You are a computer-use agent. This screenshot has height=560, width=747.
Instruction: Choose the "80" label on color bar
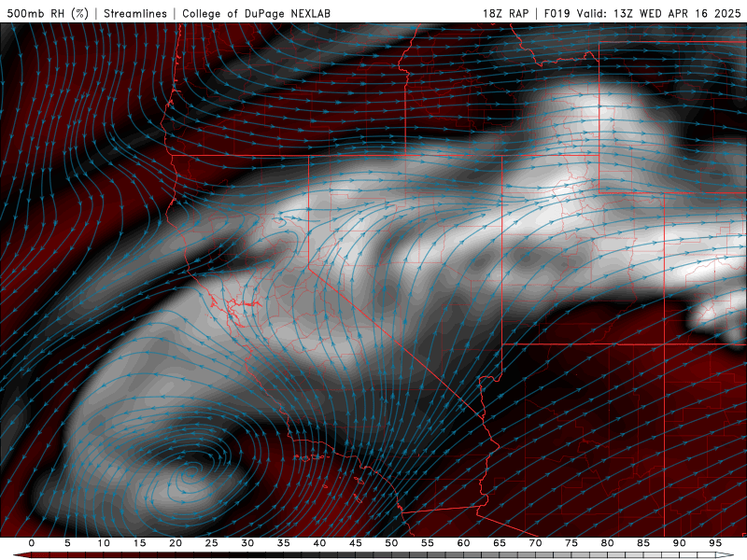pos(608,543)
